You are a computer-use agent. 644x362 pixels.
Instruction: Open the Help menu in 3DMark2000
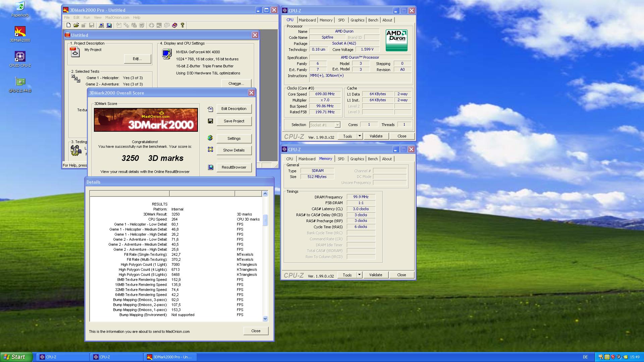tap(137, 17)
